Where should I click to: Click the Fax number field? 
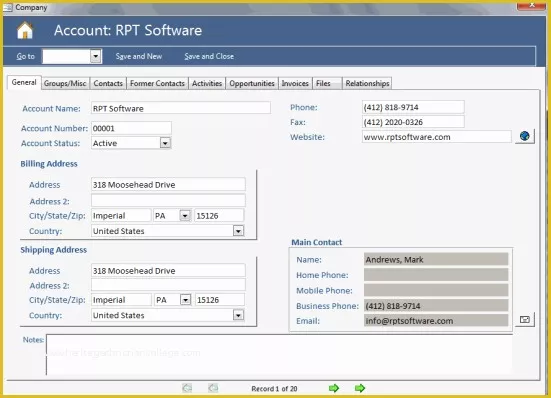(x=413, y=122)
